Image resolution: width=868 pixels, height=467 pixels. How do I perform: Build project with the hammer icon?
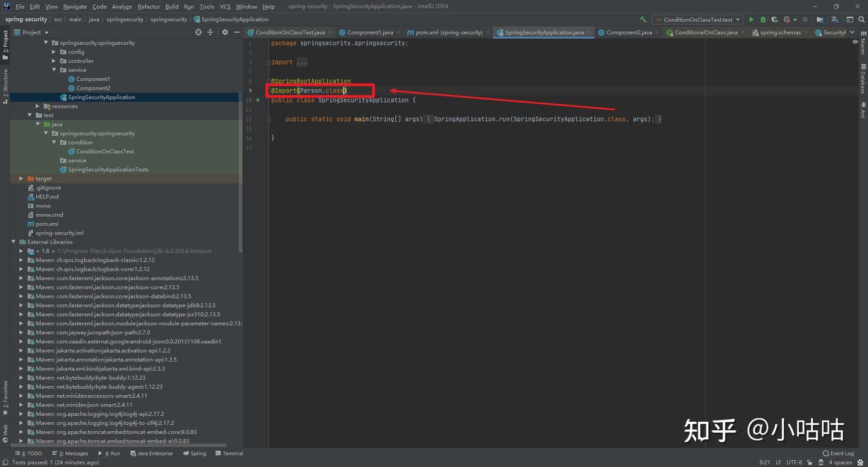643,19
